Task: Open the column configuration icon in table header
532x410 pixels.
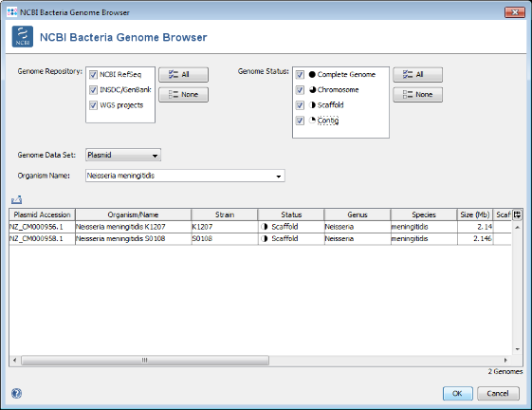Action: [517, 214]
